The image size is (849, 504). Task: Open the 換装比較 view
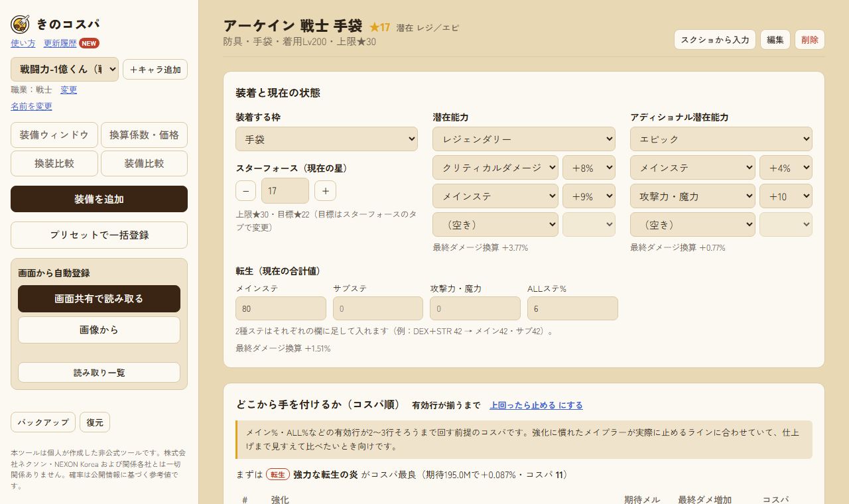click(54, 163)
